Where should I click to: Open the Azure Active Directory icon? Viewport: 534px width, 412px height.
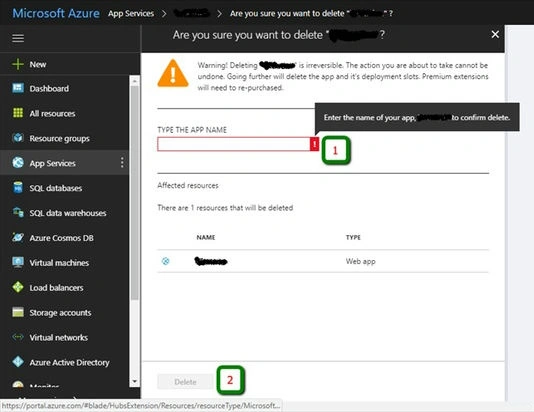[18, 362]
